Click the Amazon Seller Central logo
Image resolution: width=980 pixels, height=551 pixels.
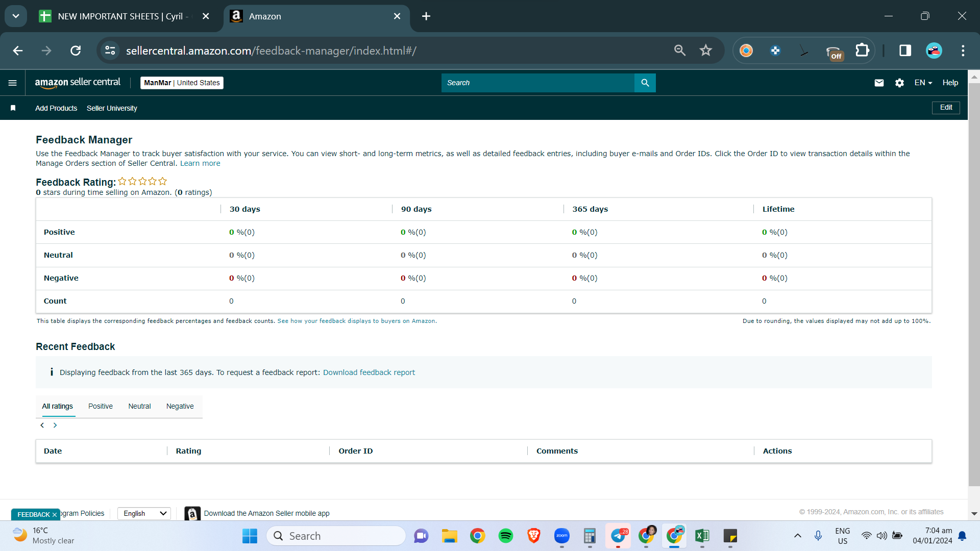click(x=78, y=83)
